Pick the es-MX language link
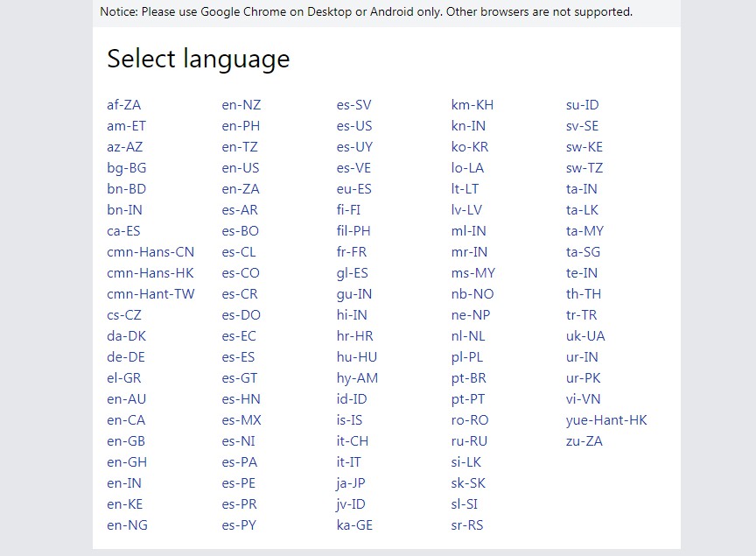Viewport: 756px width, 556px height. (x=241, y=420)
